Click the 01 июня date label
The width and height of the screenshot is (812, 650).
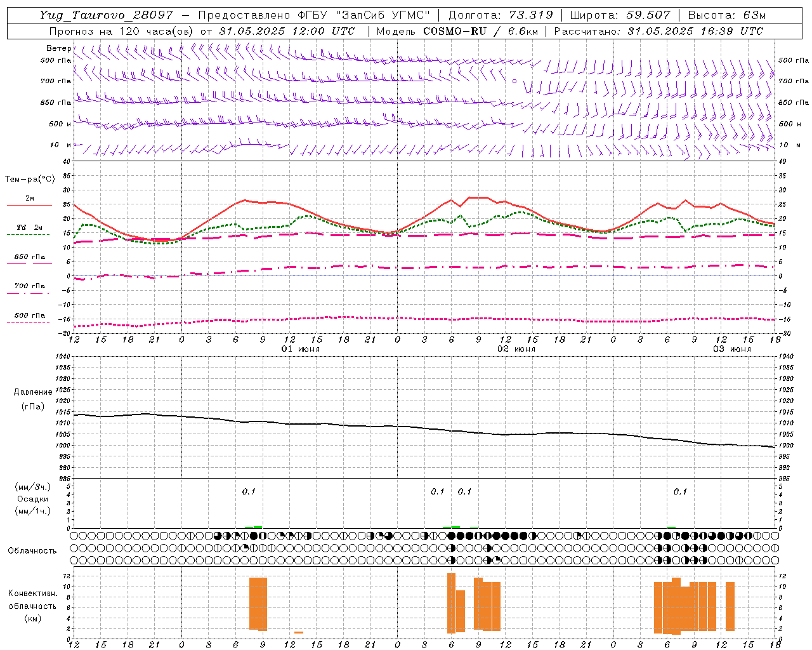pos(300,349)
